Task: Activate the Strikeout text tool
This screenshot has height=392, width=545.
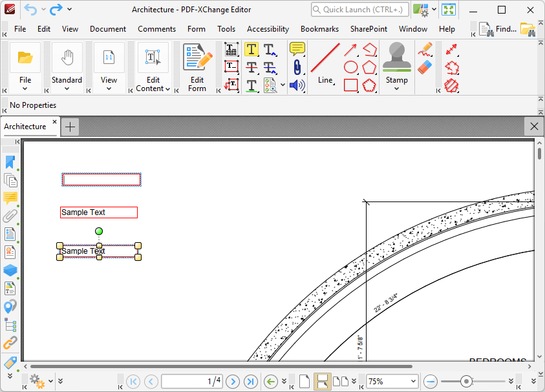Action: tap(251, 67)
